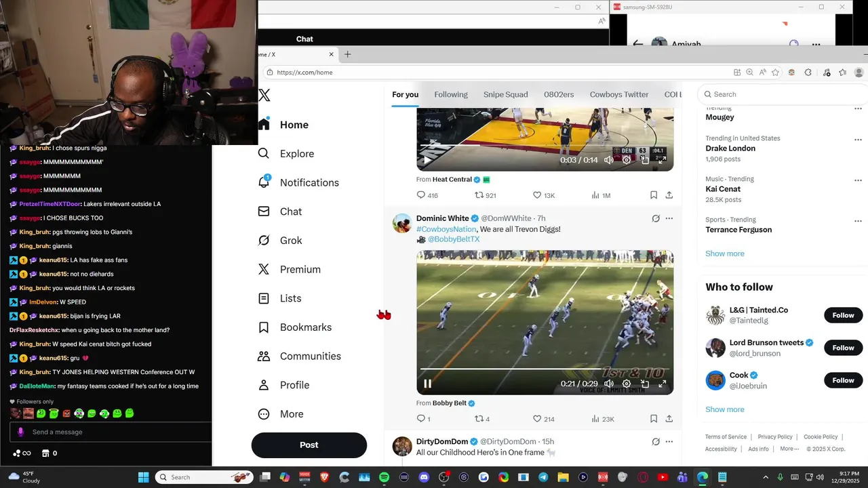Open the @BobbyBeltTX mention
Image resolution: width=868 pixels, height=488 pixels.
click(x=454, y=239)
